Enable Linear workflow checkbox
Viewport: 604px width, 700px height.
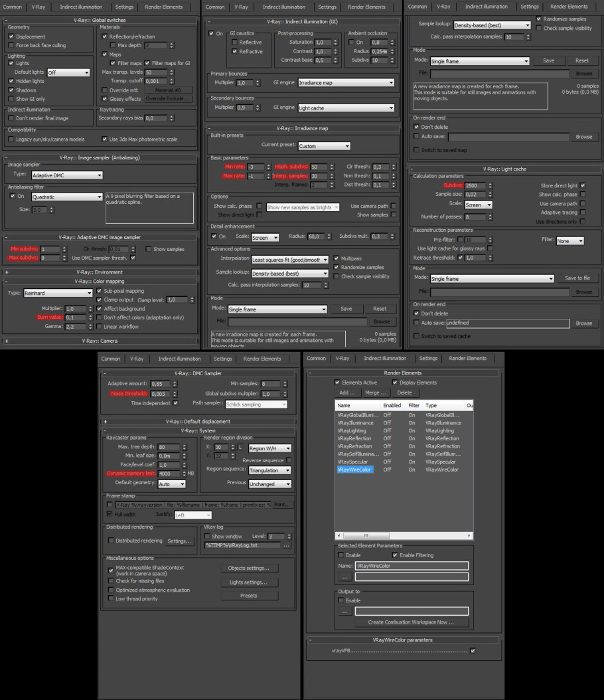point(100,326)
